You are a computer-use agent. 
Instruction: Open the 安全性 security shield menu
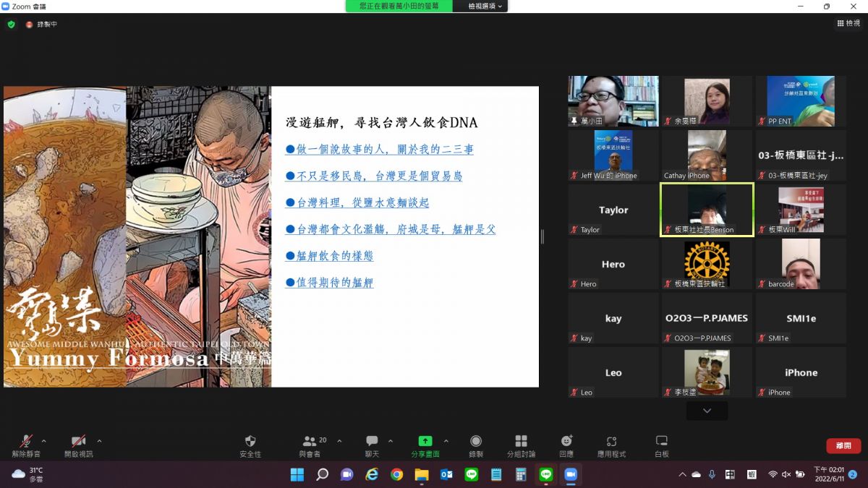250,446
